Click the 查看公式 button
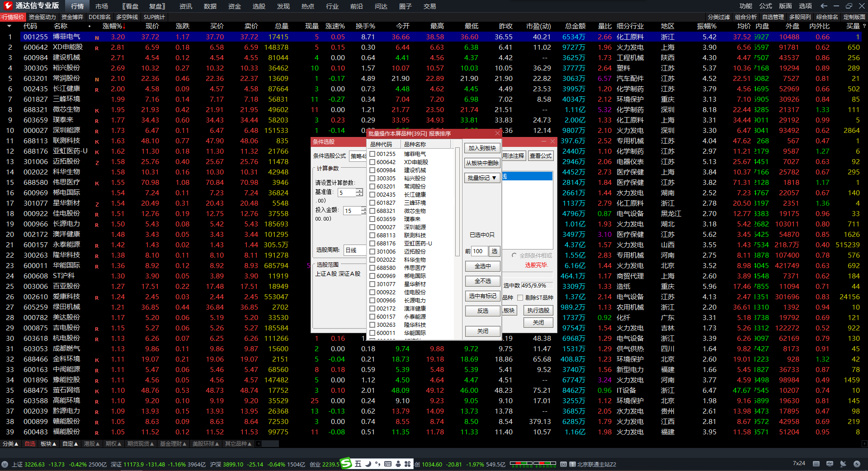868x471 pixels. pyautogui.click(x=541, y=156)
